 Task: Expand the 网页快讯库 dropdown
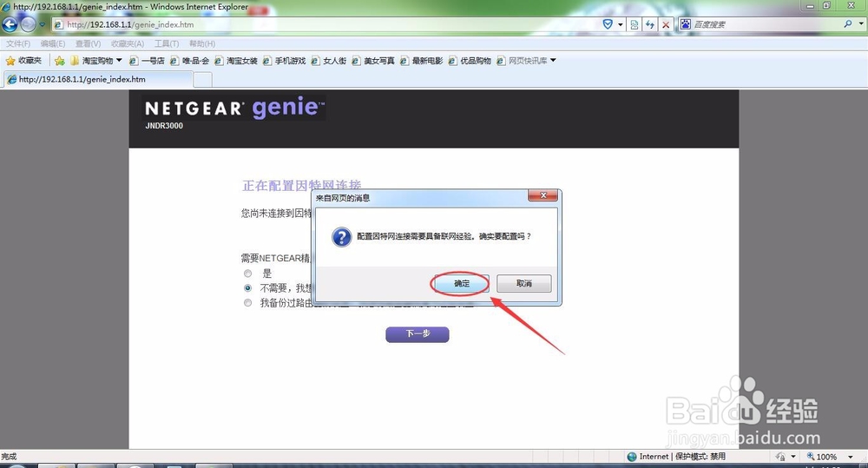coord(526,61)
